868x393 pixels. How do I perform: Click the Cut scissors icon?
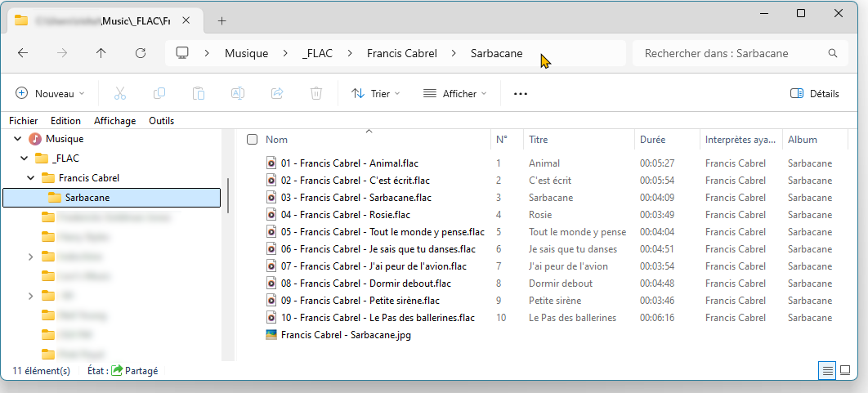tap(120, 93)
